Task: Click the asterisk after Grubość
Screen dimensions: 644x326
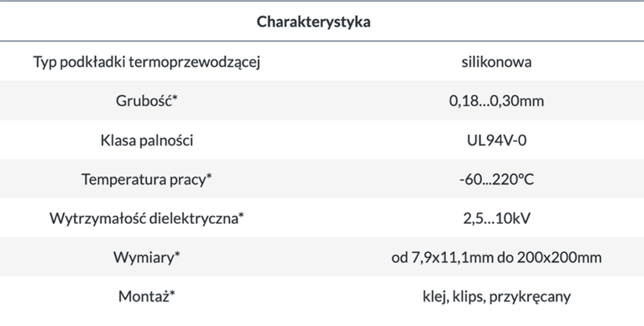Action: [x=175, y=98]
